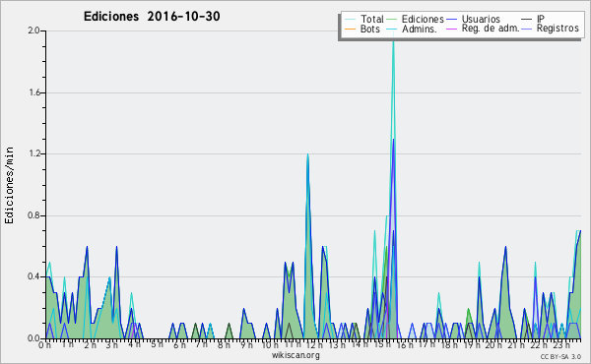Click the y-axis value 2.0
Viewport: 591px width, 364px height.
(x=33, y=30)
